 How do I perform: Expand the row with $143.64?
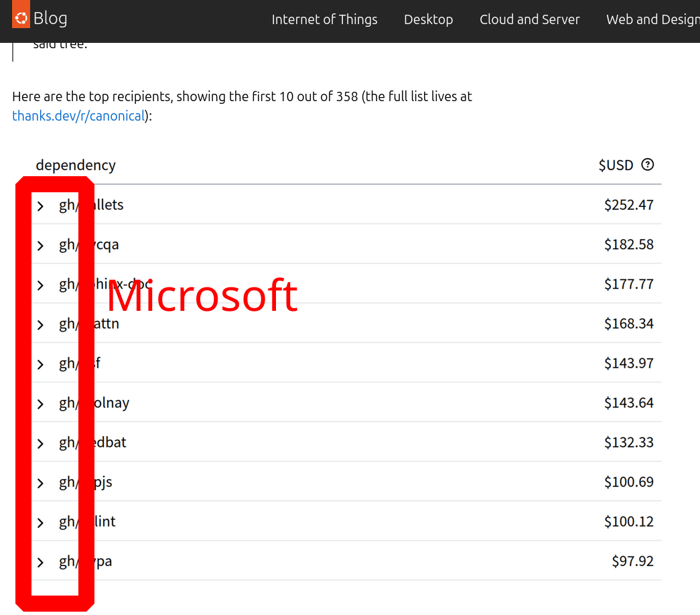coord(41,404)
